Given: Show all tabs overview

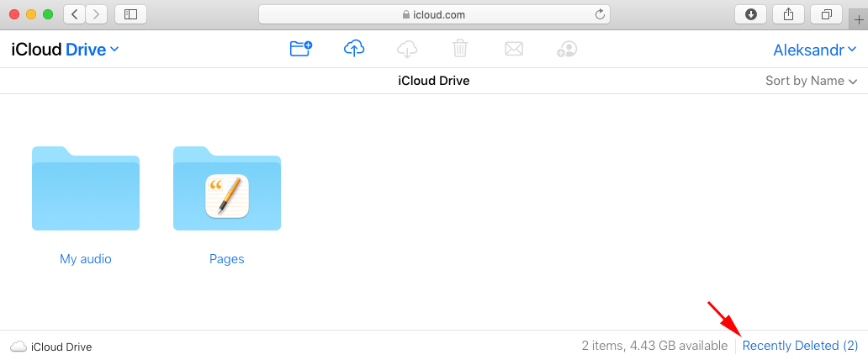Looking at the screenshot, I should tap(827, 14).
